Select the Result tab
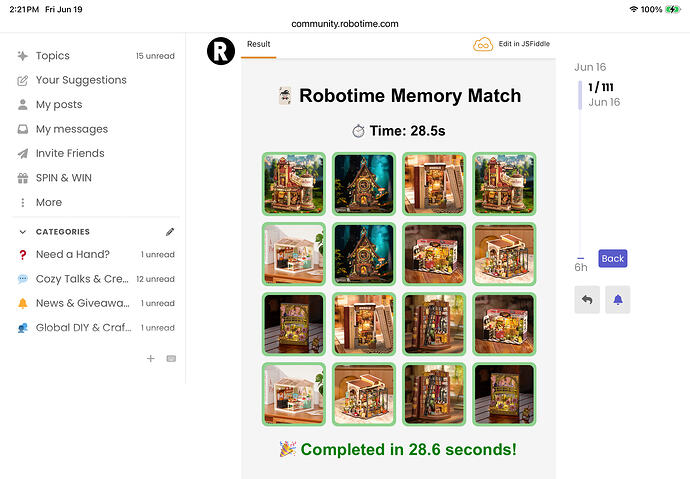The width and height of the screenshot is (690, 479). (x=258, y=44)
